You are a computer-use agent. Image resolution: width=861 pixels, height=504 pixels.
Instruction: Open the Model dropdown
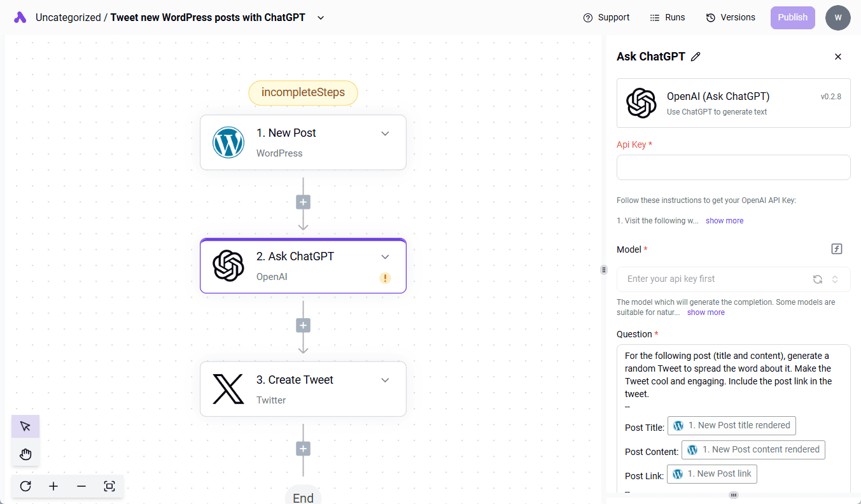click(734, 279)
